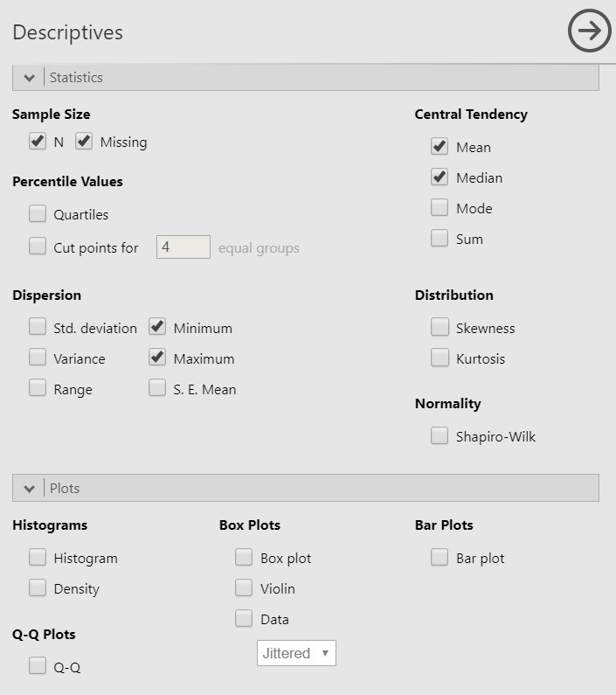616x695 pixels.
Task: Turn off the Maximum checkbox
Action: coord(157,358)
